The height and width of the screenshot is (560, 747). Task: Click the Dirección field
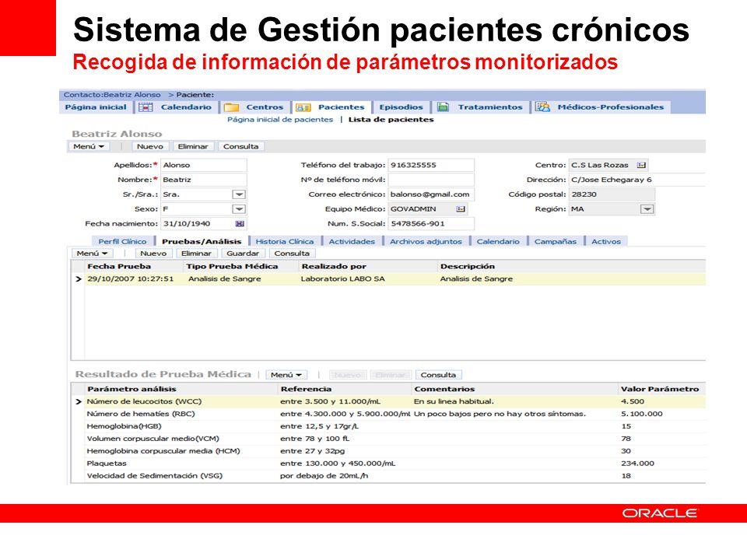point(637,180)
